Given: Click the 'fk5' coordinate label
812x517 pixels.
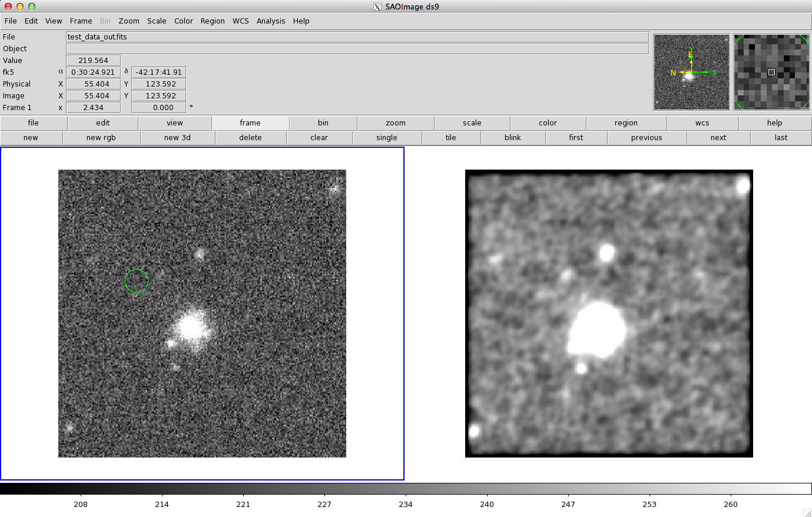Looking at the screenshot, I should (8, 72).
